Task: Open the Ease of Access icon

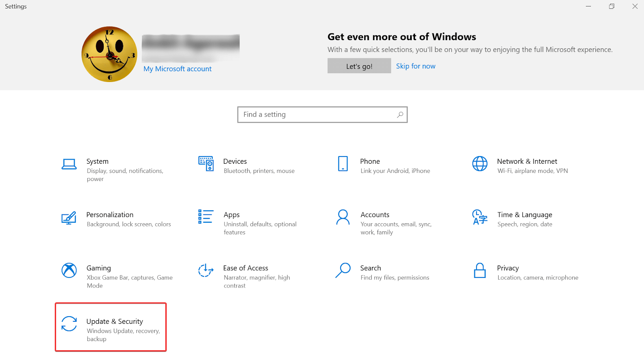Action: click(x=206, y=270)
